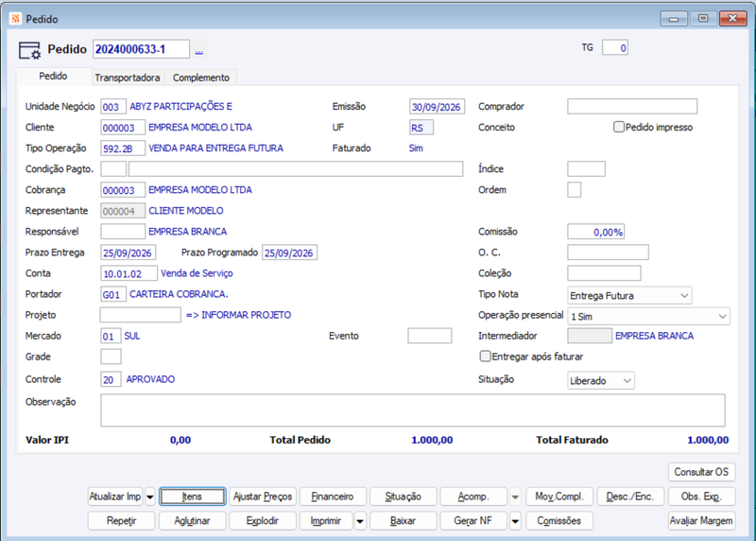Click the Coleção field

[x=604, y=273]
